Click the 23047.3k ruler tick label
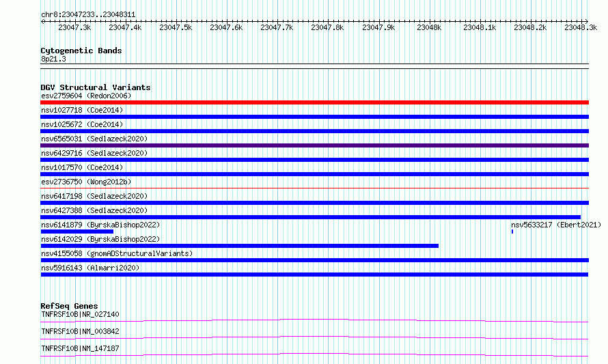 [74, 27]
